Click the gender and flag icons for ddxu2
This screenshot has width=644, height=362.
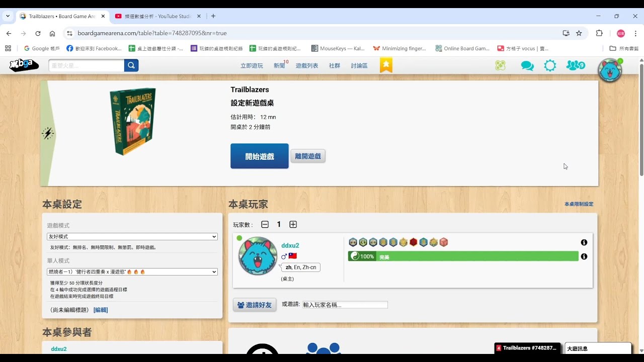pos(289,256)
